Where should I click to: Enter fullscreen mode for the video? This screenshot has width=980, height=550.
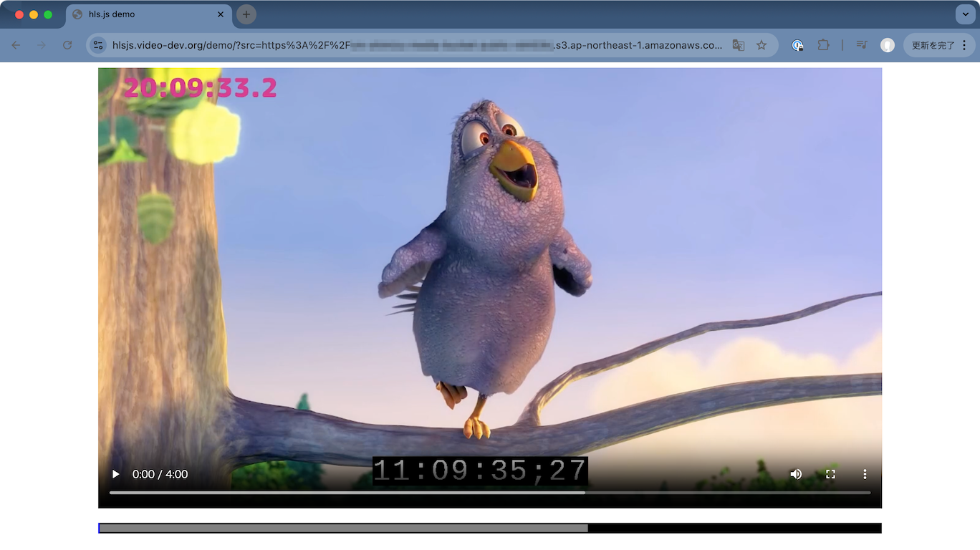tap(830, 474)
